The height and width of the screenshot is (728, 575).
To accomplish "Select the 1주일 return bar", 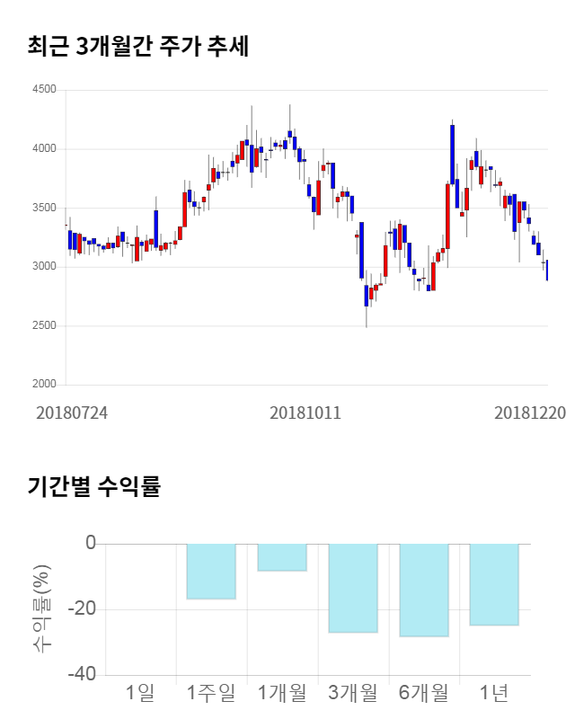I will click(x=211, y=571).
